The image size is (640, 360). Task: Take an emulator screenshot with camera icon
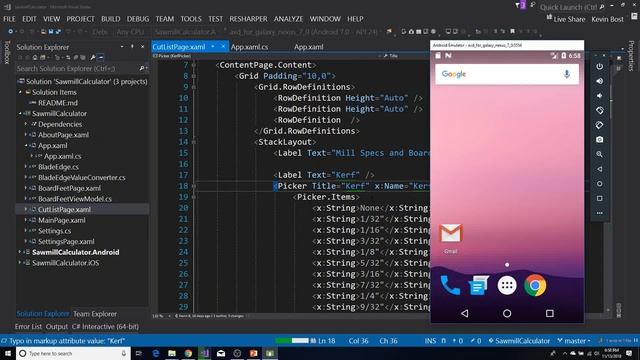(x=599, y=140)
